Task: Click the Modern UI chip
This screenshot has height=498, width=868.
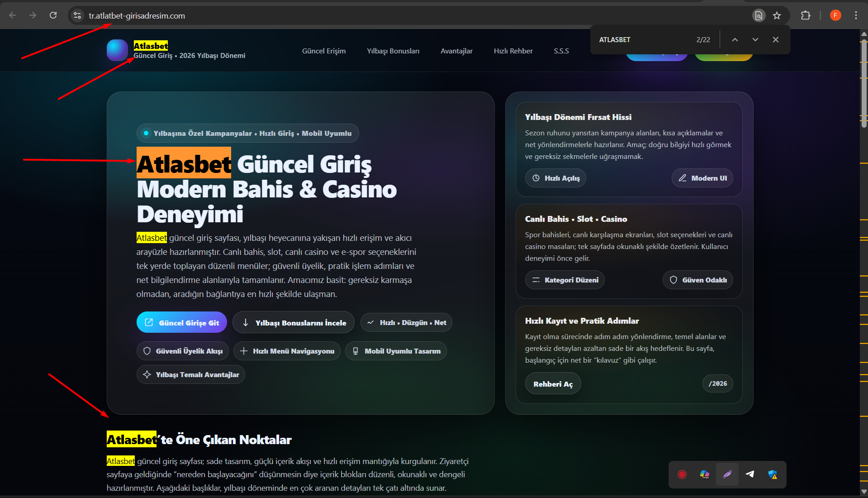Action: (702, 178)
